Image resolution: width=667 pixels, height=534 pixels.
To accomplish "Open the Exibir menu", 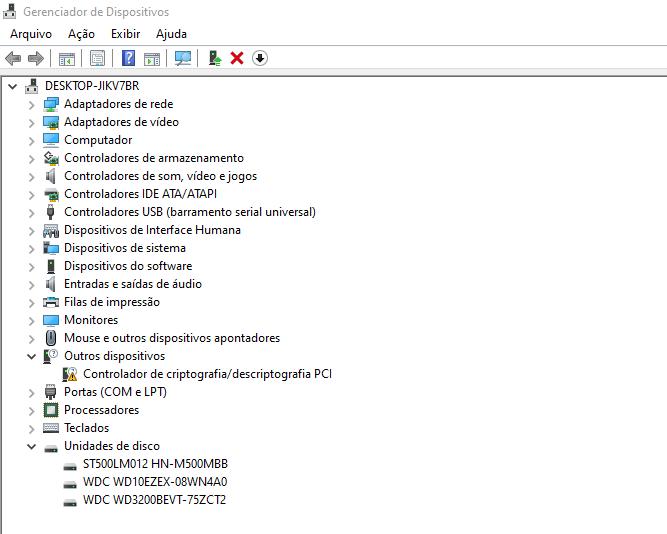I will 125,34.
